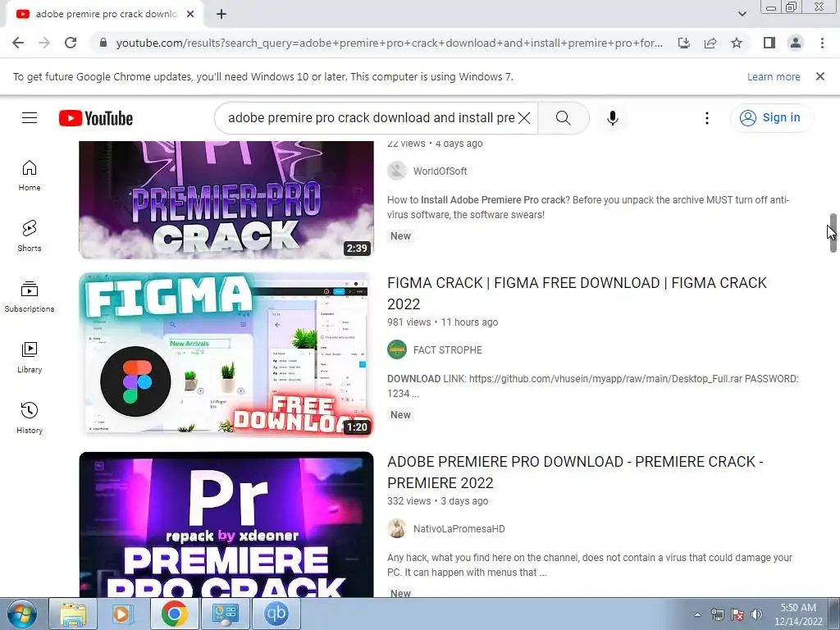
Task: Visit the NativoLaPromesaHD channel
Action: pos(459,529)
